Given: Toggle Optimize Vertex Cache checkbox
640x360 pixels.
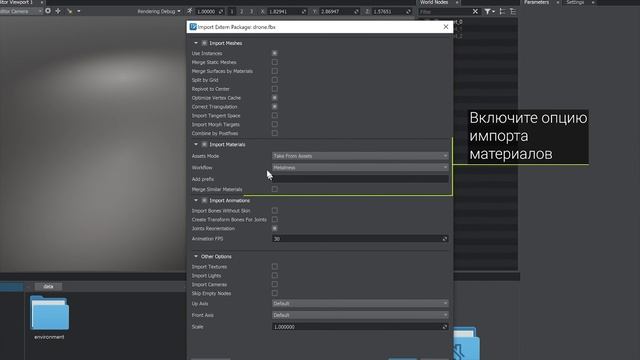Looking at the screenshot, I should [x=275, y=98].
